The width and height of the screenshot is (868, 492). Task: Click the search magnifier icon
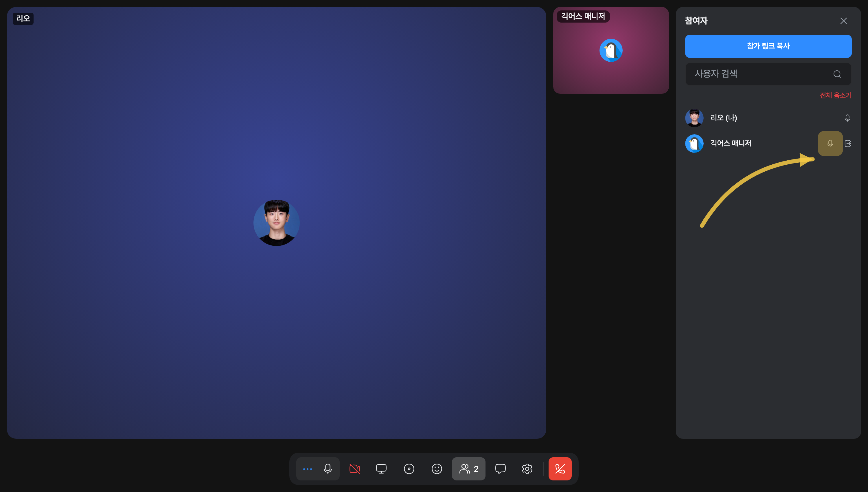[837, 74]
